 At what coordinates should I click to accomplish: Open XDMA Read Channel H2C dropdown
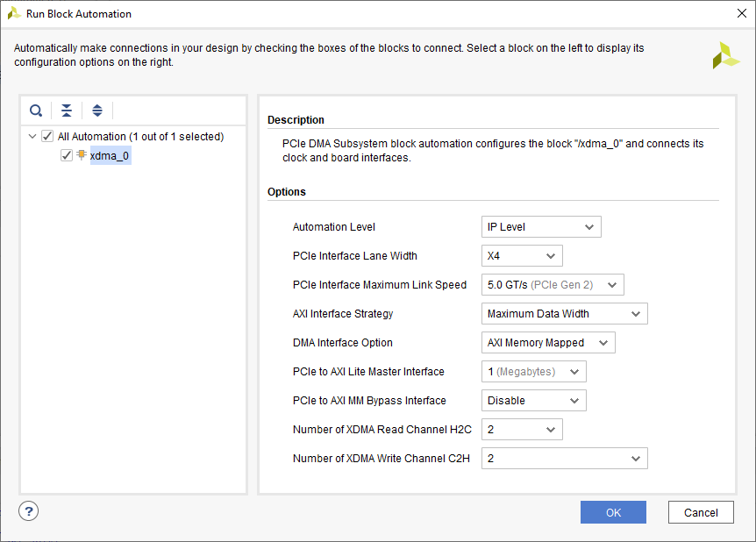point(522,430)
